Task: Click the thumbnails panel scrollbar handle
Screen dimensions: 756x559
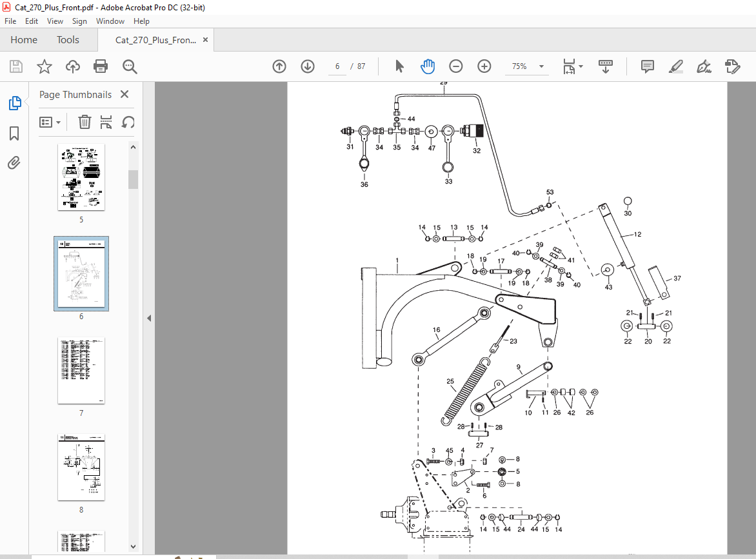Action: [x=133, y=179]
